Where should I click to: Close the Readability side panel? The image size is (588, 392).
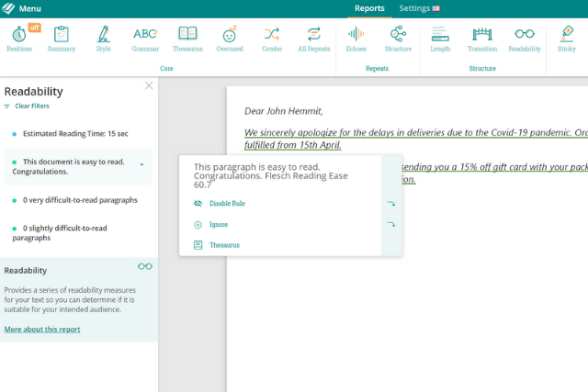(149, 85)
